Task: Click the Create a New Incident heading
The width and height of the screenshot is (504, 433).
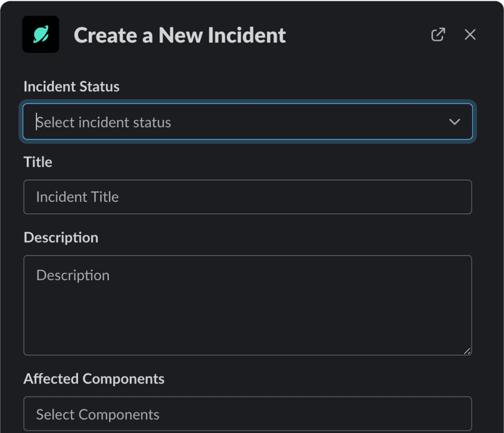Action: [180, 35]
